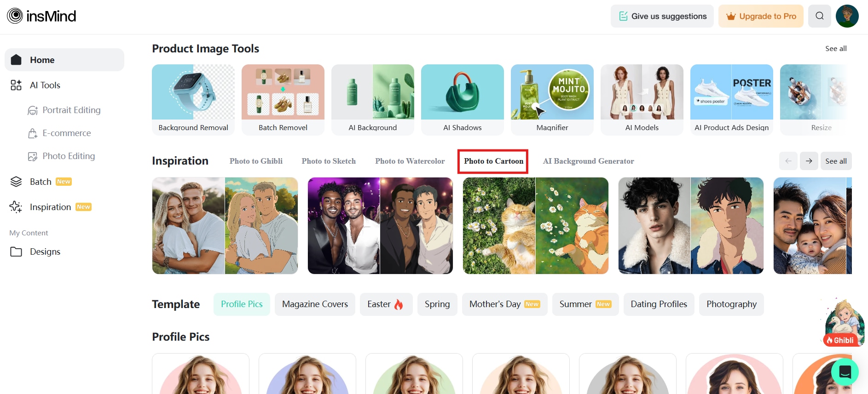868x394 pixels.
Task: Select Spring template category
Action: coord(437,304)
